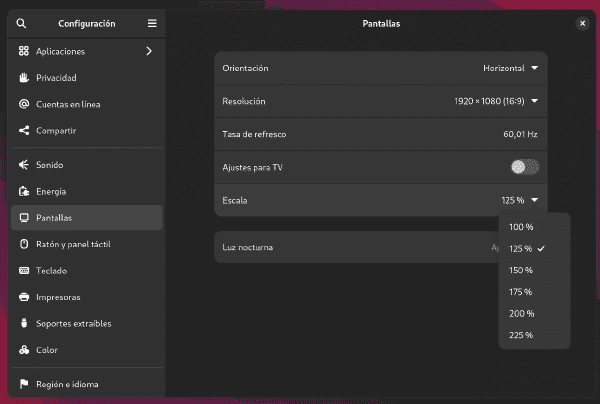Click the Configuración title in sidebar header

(87, 23)
